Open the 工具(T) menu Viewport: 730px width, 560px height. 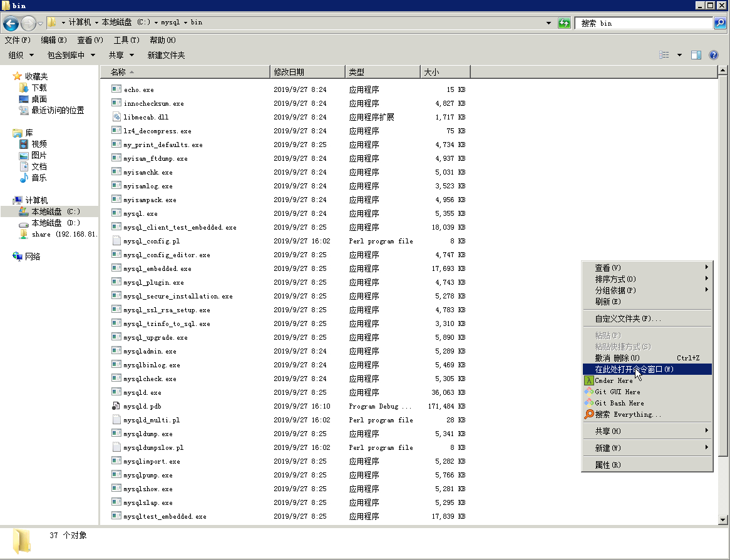(126, 40)
